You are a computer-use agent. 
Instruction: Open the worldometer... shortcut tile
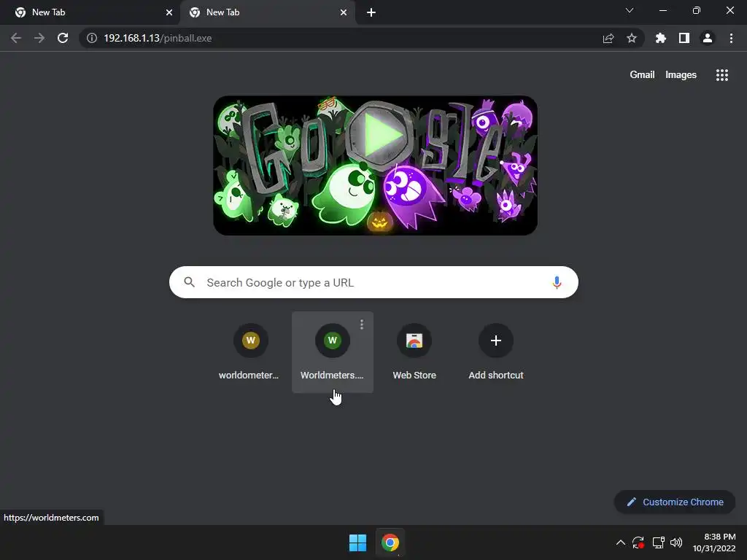click(251, 352)
